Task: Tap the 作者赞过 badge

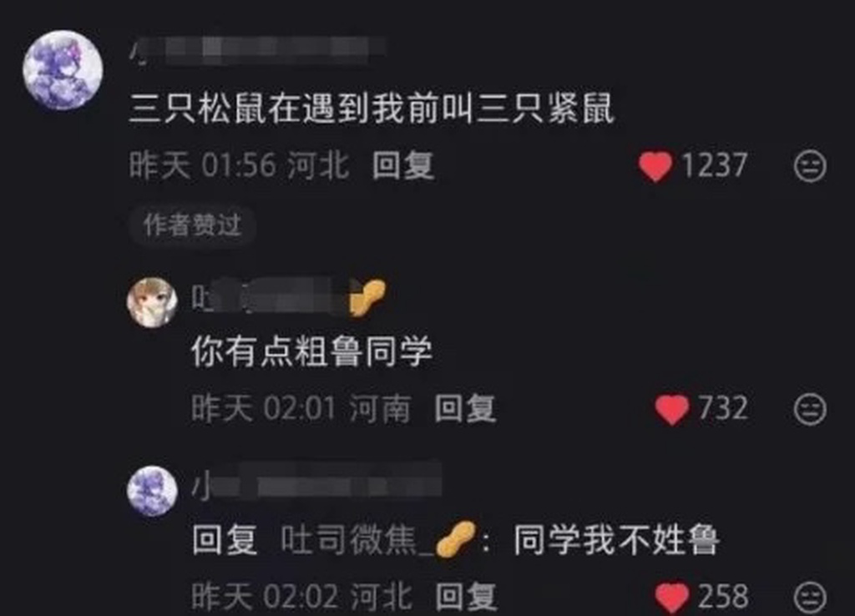Action: tap(193, 225)
